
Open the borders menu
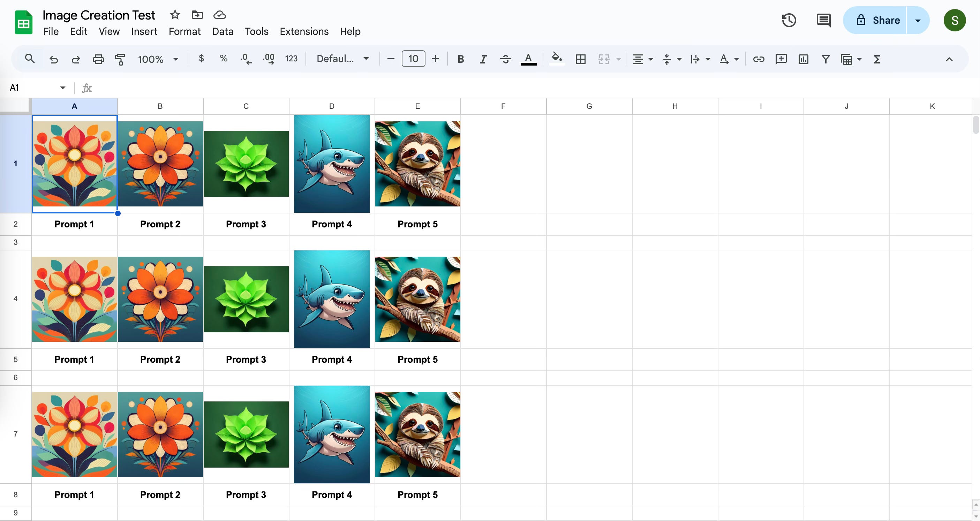[x=581, y=59]
